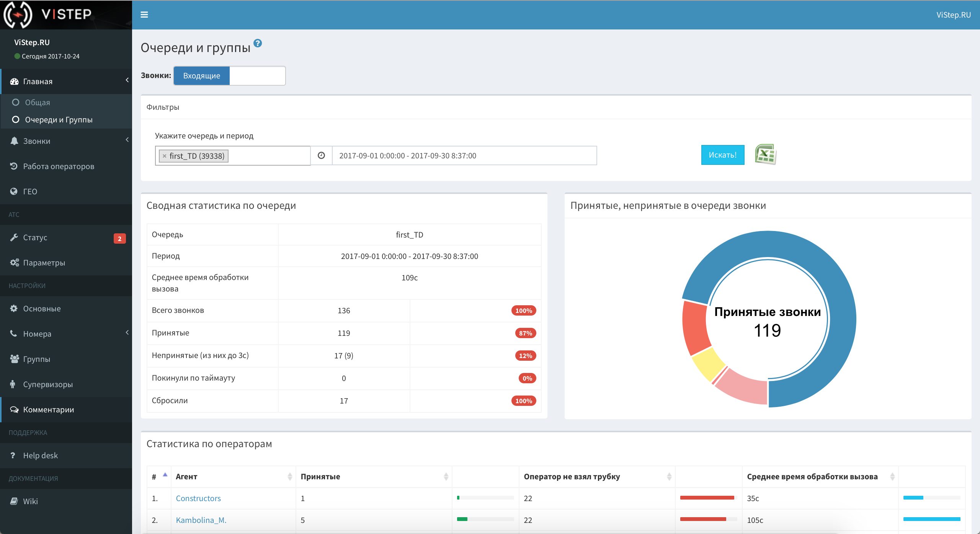Viewport: 980px width, 534px height.
Task: Click the Звонки bell icon
Action: click(14, 141)
